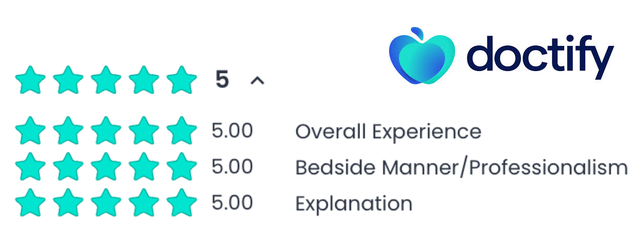
Task: Click the fifth star in the top summary rating
Action: 181,81
